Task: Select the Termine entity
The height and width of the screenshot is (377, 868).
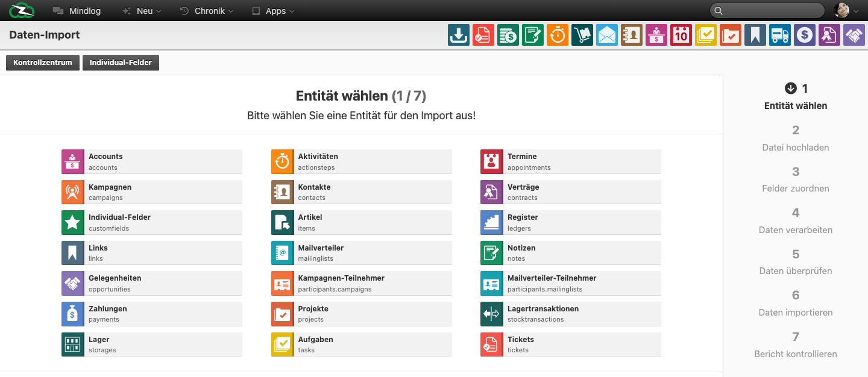Action: 571,161
